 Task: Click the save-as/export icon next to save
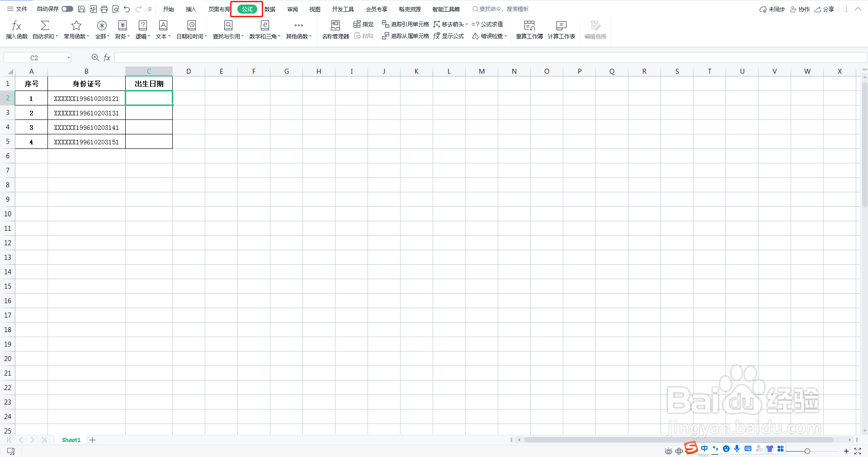(93, 9)
